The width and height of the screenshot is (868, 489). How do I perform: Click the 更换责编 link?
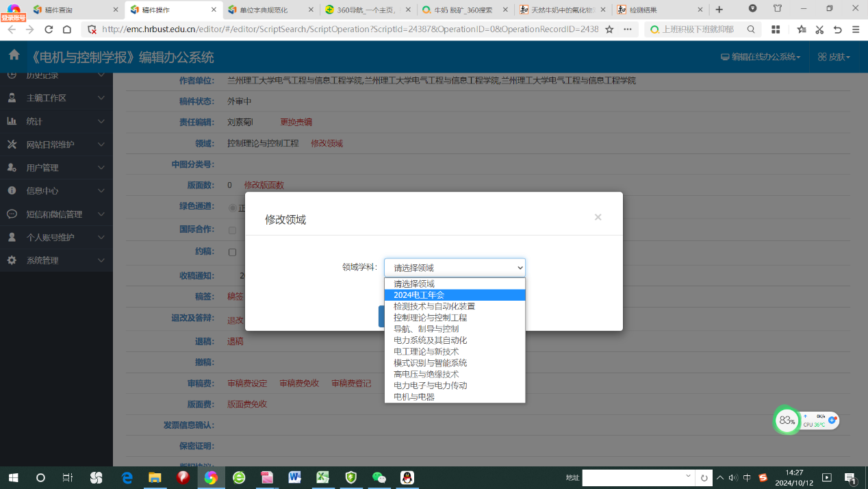click(296, 122)
